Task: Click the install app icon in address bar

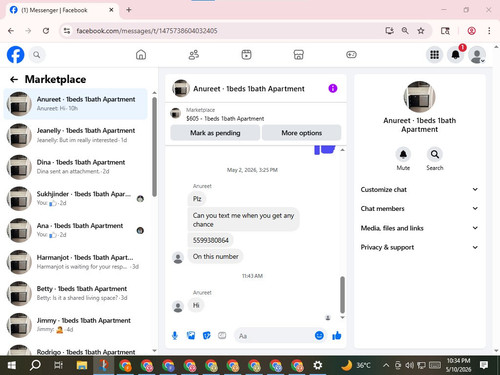Action: tap(389, 31)
